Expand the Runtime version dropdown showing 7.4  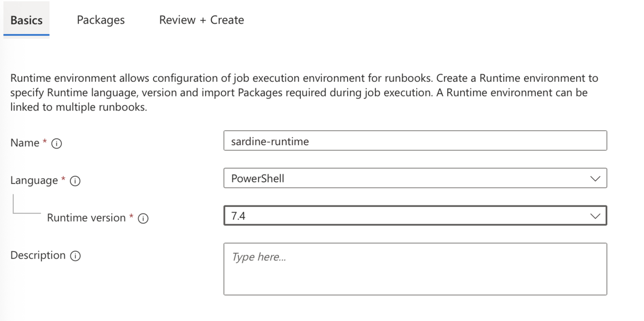pos(415,216)
